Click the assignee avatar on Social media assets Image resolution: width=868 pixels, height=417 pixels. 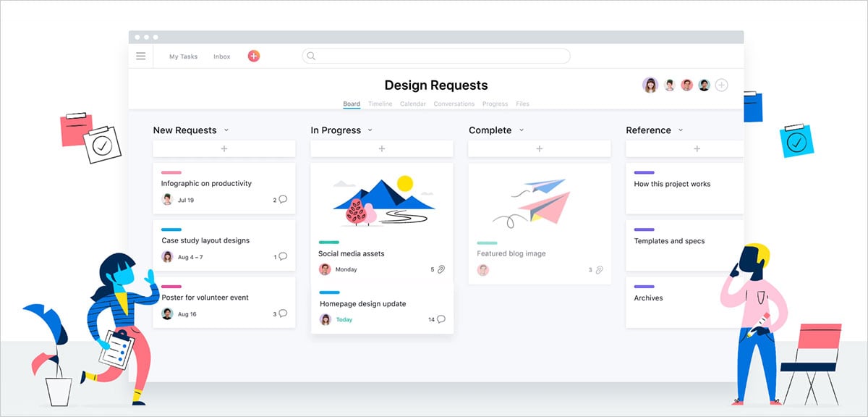click(325, 269)
